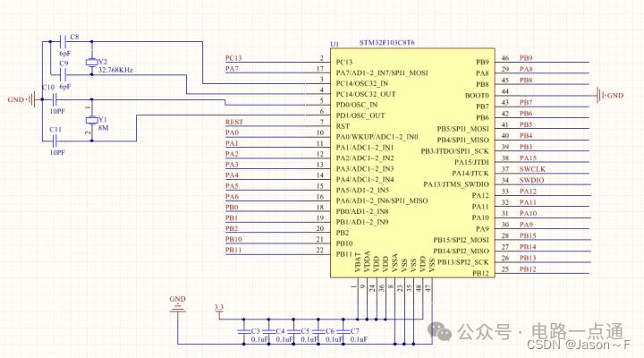Screen dimensions: 644x358
Task: Click the PB15/SPI2_MOSI pin name
Action: click(x=461, y=240)
